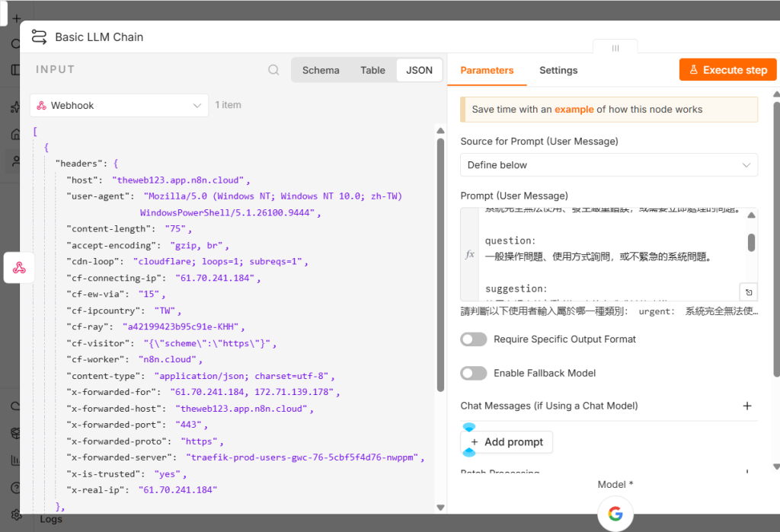Click the JSON panel's vertical scrollbar thumb

(440, 265)
